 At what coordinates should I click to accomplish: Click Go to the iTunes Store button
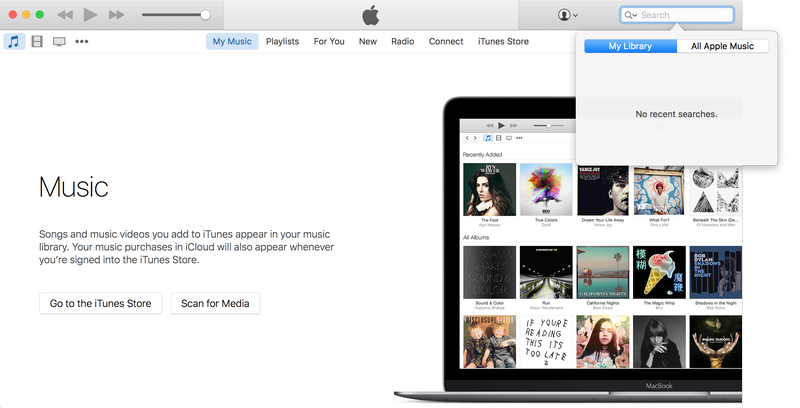[x=101, y=303]
